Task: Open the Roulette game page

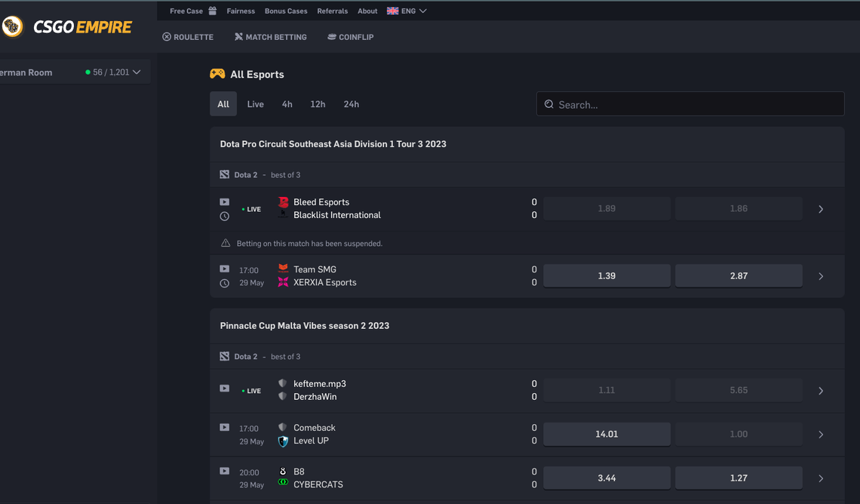Action: click(x=188, y=37)
